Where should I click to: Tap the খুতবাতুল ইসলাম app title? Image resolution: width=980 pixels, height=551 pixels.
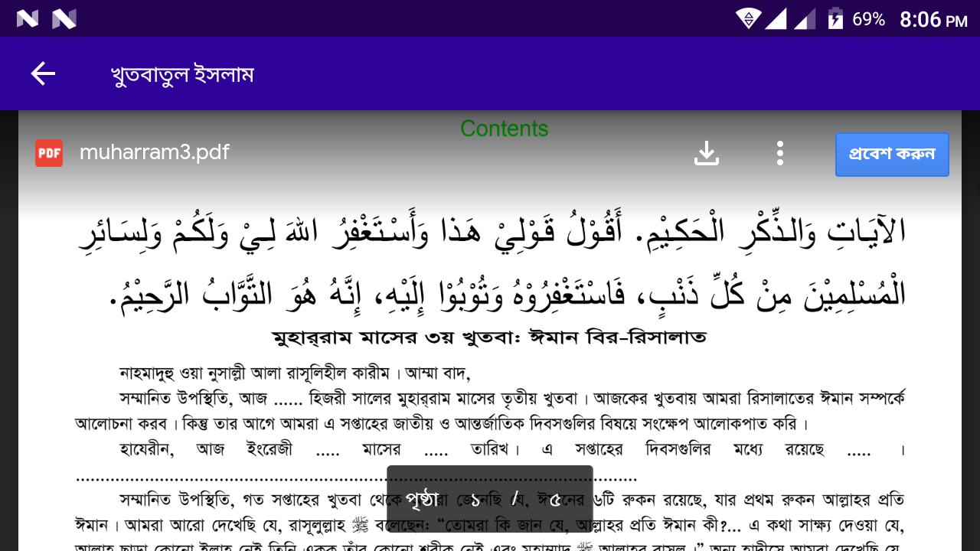click(182, 75)
